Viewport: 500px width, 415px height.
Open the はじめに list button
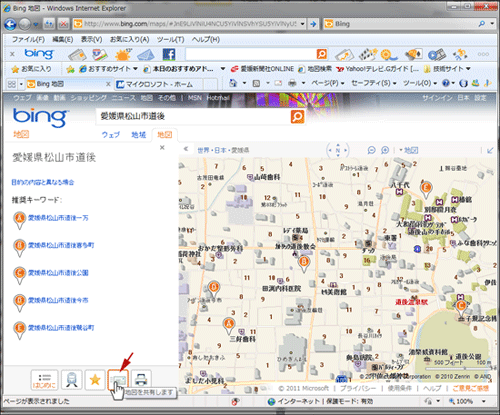click(x=44, y=380)
